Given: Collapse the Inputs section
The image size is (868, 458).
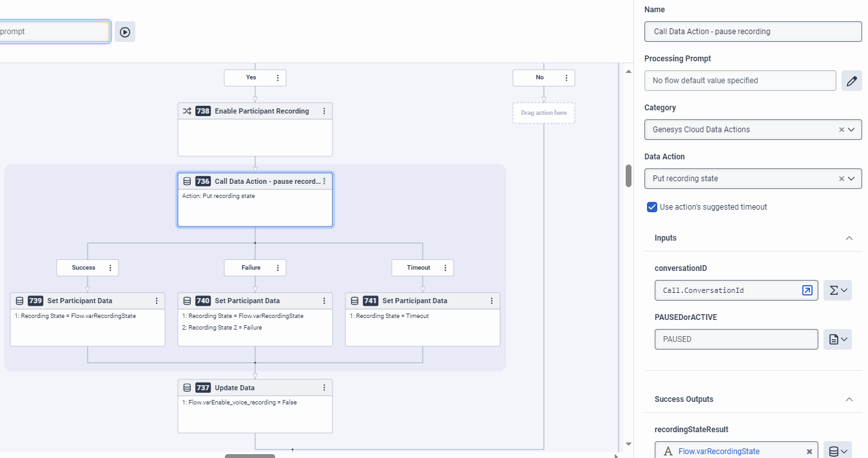Looking at the screenshot, I should click(x=849, y=238).
